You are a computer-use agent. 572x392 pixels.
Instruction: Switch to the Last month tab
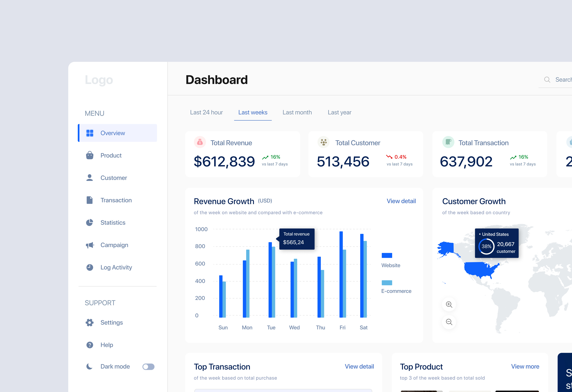pyautogui.click(x=297, y=112)
